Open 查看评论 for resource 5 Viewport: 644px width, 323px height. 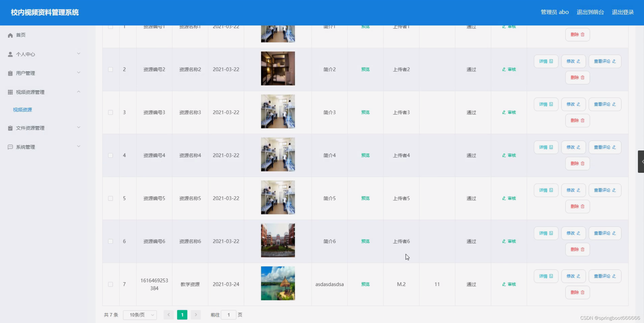pyautogui.click(x=605, y=190)
